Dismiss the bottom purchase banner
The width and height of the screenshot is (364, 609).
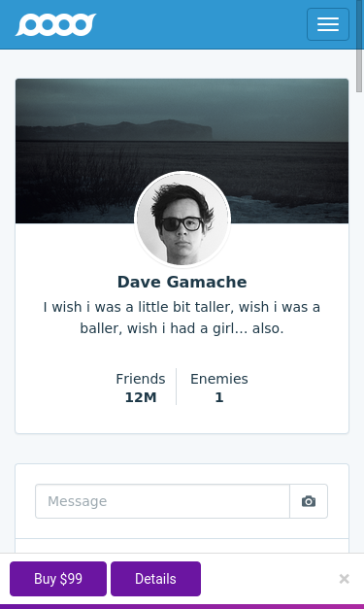(344, 579)
